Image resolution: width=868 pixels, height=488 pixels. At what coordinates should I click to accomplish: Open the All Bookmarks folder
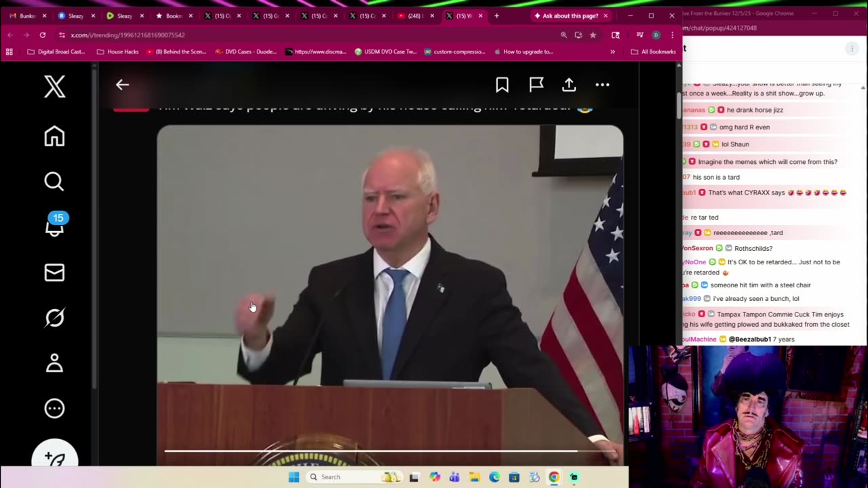pos(653,52)
